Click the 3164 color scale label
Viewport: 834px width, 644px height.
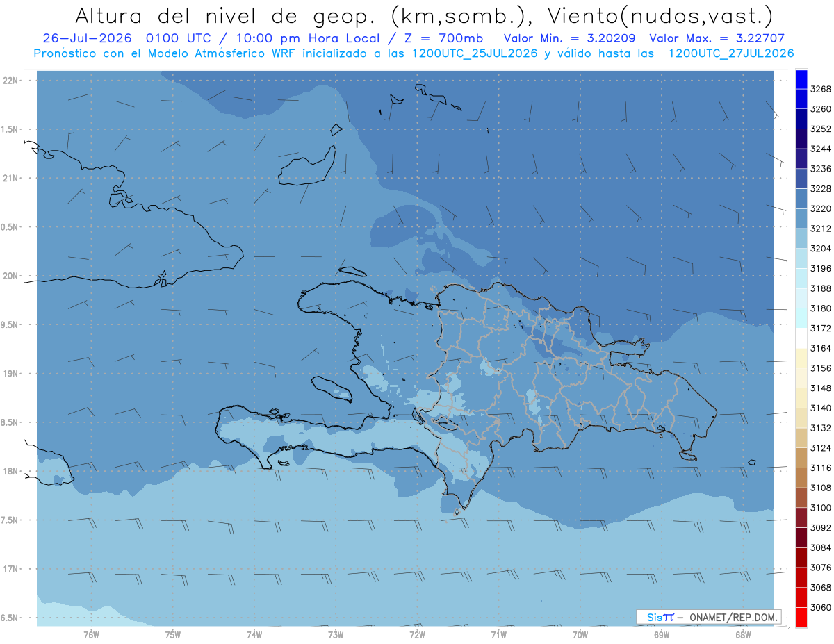821,348
